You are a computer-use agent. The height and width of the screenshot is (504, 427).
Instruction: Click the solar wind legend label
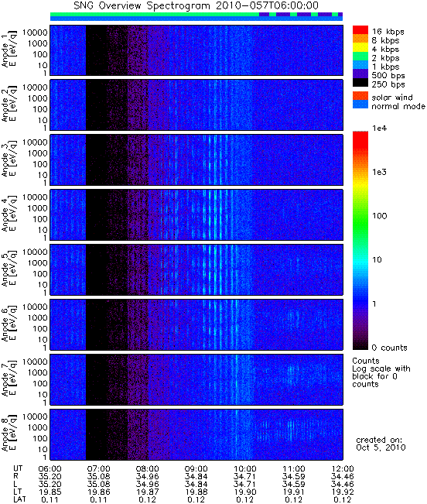(x=392, y=98)
